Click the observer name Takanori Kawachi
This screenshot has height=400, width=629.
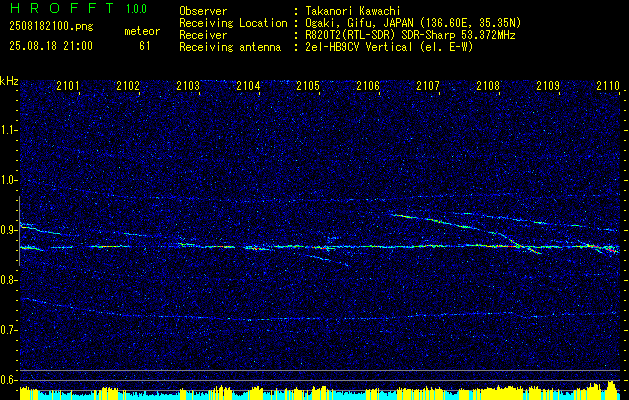pyautogui.click(x=353, y=11)
